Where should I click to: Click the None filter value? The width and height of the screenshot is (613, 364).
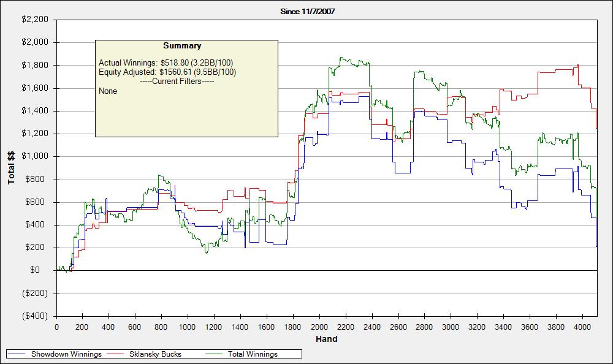(108, 91)
